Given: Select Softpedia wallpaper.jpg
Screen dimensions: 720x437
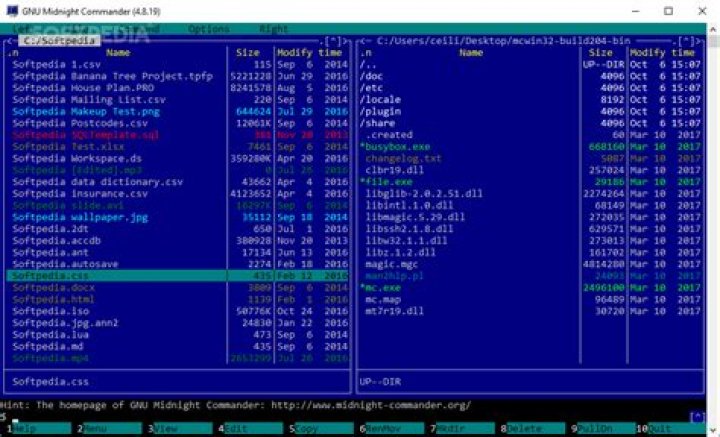Looking at the screenshot, I should pyautogui.click(x=177, y=218).
